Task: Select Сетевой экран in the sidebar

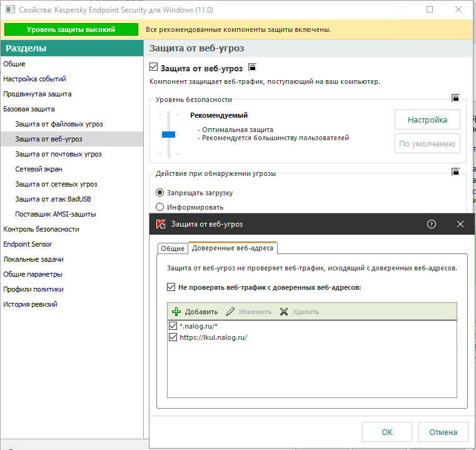Action: tap(39, 169)
